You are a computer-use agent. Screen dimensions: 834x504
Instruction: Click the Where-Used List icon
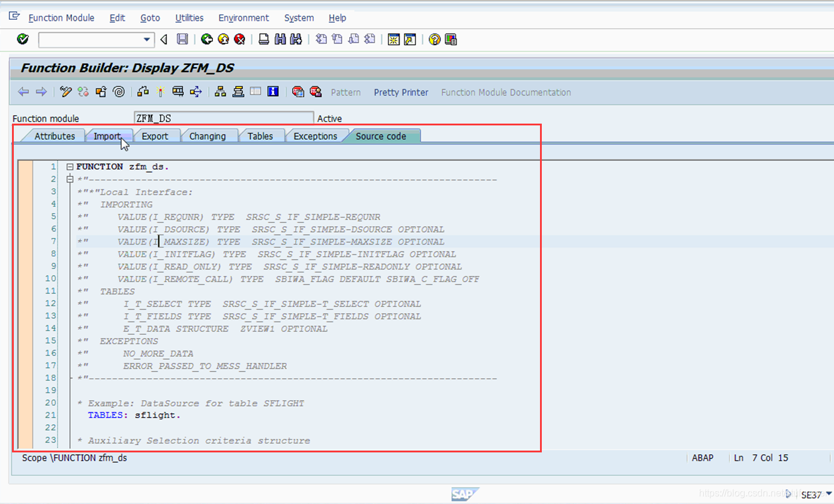tap(196, 92)
